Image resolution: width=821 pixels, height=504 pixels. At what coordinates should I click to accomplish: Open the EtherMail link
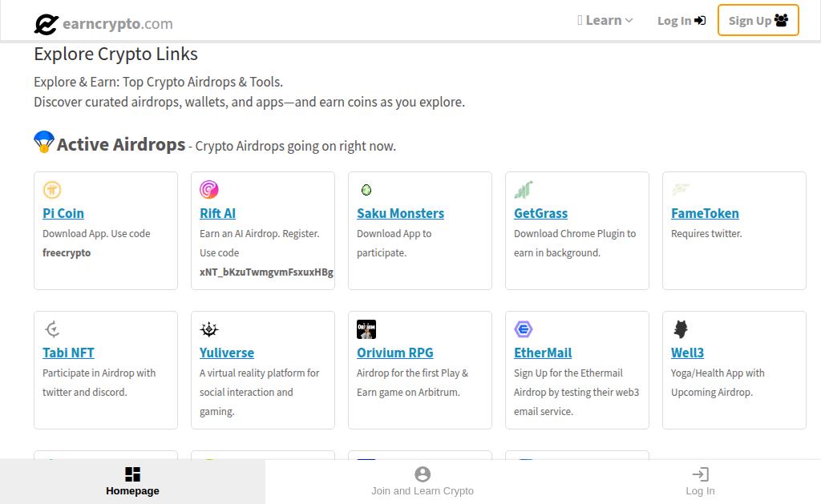coord(543,353)
